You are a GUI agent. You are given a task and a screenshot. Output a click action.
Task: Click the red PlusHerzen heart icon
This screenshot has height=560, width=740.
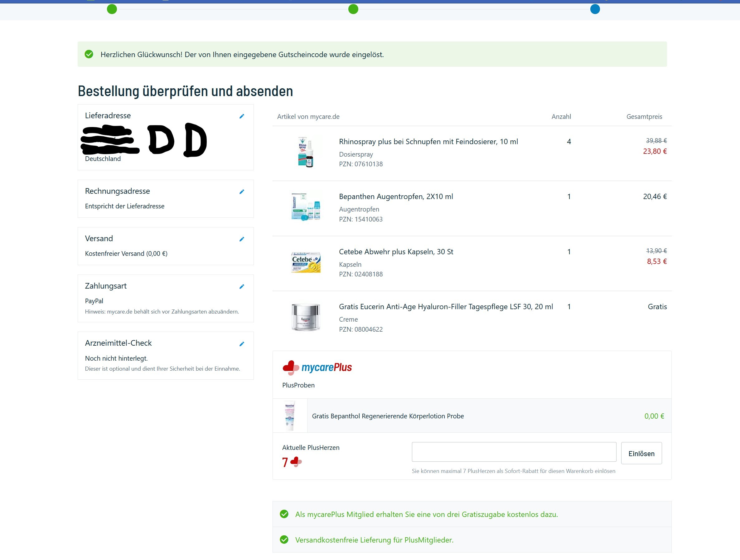pos(296,462)
